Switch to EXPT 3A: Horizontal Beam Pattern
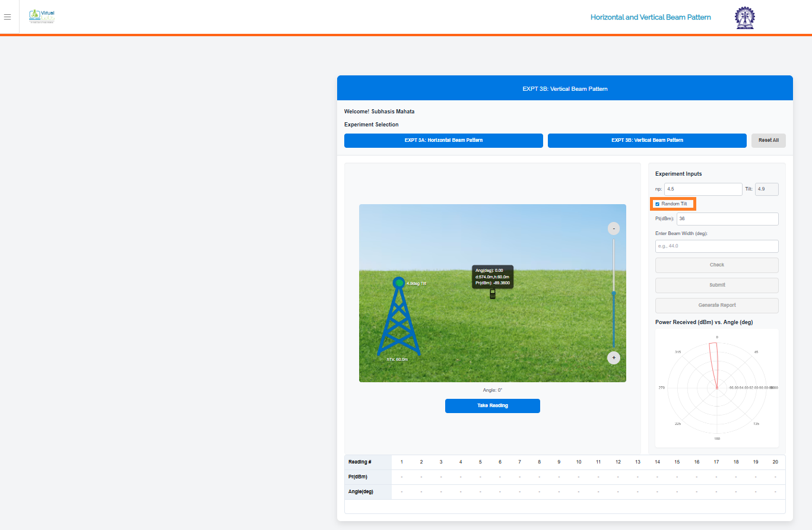812x530 pixels. pos(443,141)
